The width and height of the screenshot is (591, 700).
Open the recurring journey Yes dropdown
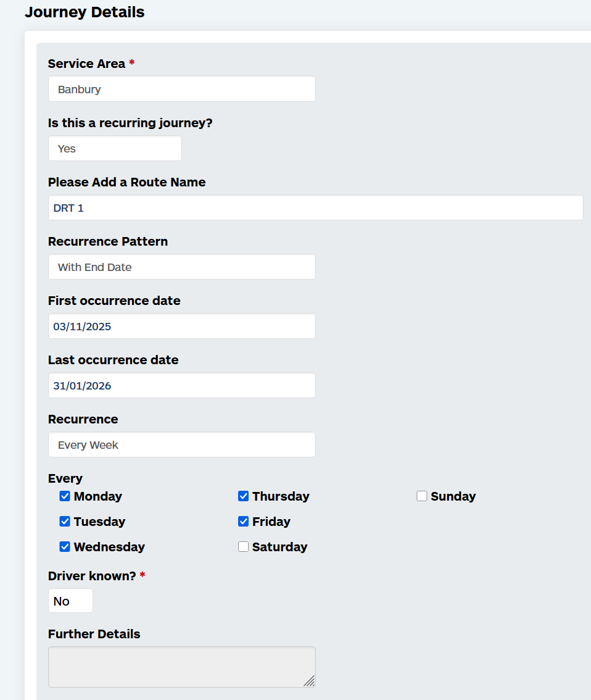click(x=115, y=148)
